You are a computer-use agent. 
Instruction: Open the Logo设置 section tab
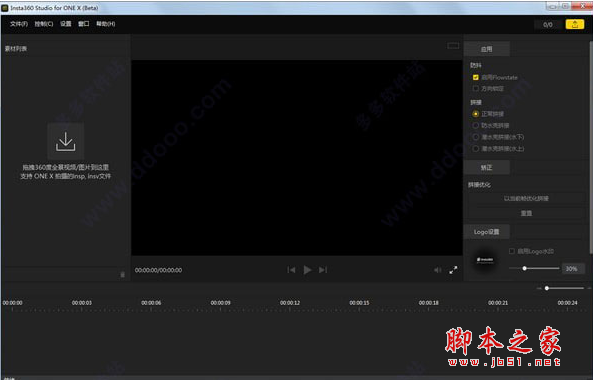coord(487,232)
